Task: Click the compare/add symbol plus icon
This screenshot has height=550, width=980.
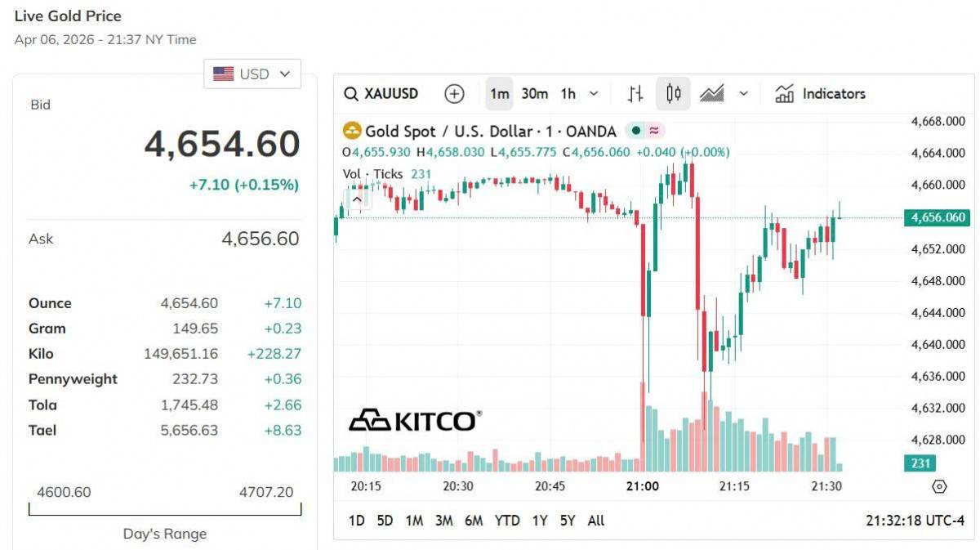Action: tap(454, 94)
